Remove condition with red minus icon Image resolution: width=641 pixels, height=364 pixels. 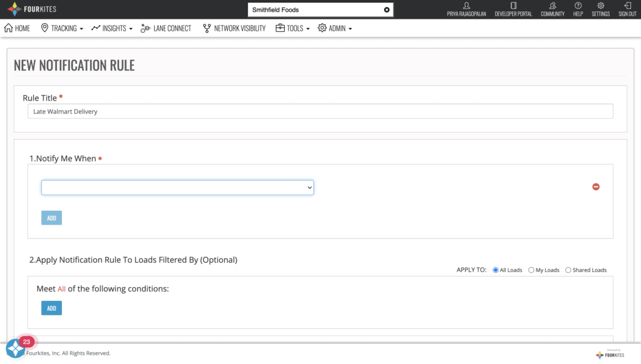[x=596, y=187]
